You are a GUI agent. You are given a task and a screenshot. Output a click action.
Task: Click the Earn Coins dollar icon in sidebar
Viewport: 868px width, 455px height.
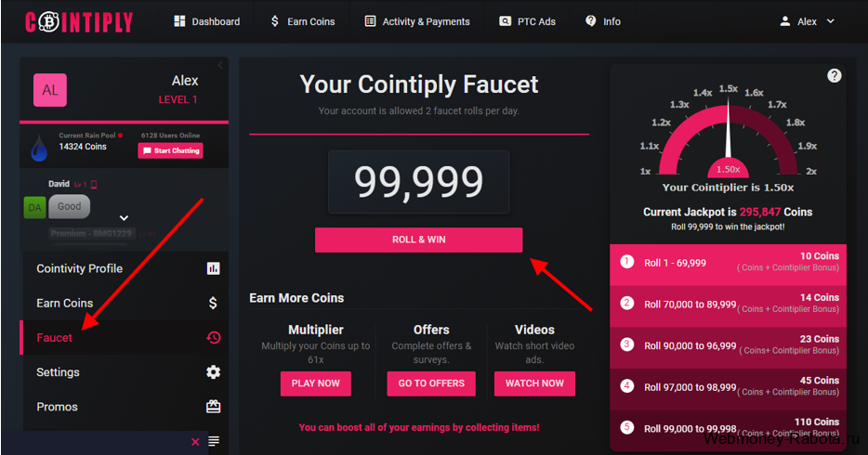[x=214, y=303]
